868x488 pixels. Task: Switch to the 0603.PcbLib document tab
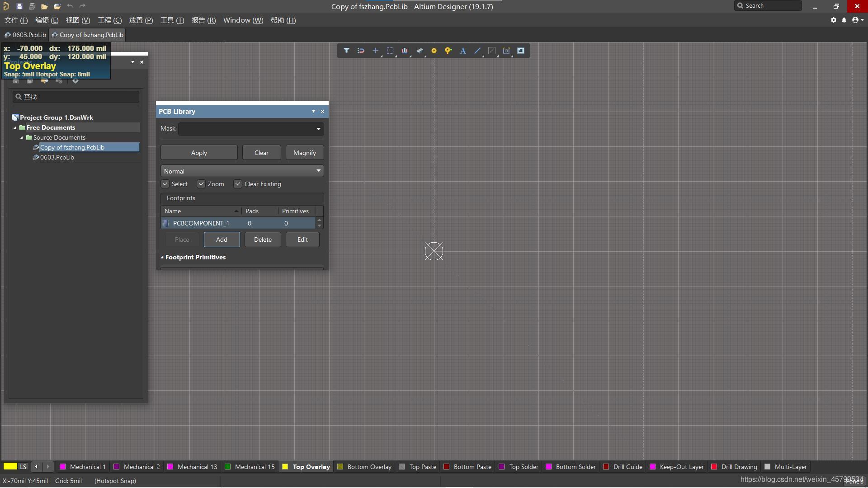25,35
